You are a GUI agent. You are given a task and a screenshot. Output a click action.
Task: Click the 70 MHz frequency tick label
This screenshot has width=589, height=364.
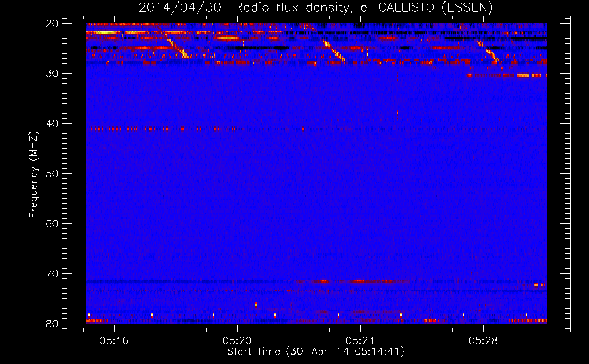[52, 274]
